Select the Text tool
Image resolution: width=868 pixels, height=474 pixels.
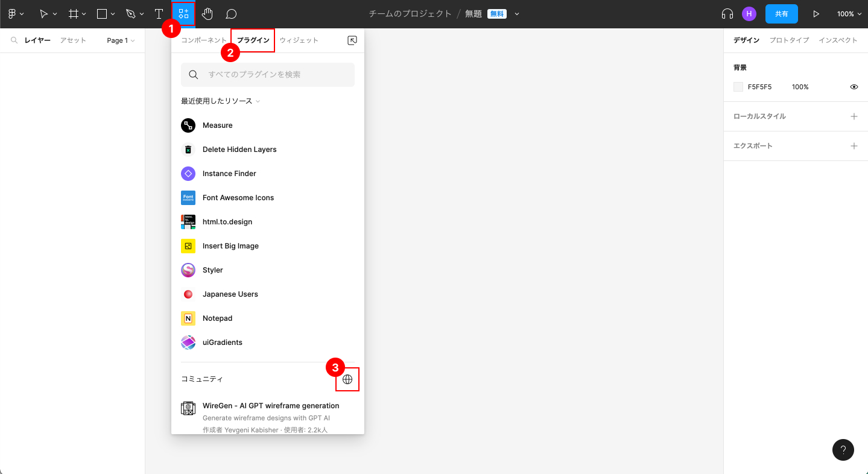pos(159,13)
